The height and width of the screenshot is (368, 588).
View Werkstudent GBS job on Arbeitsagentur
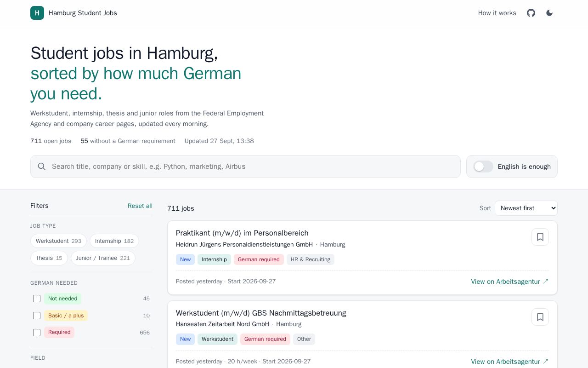[509, 362]
